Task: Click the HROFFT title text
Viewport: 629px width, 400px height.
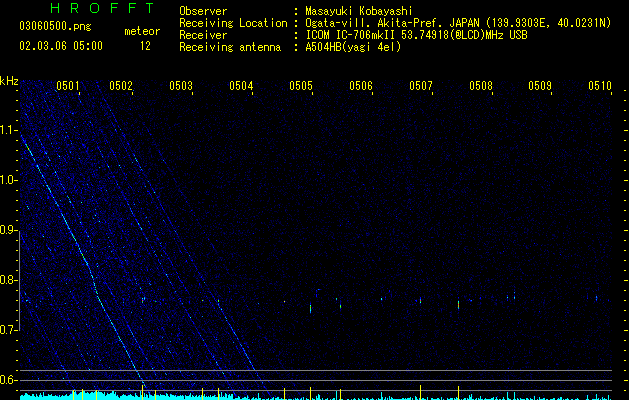Action: tap(103, 8)
